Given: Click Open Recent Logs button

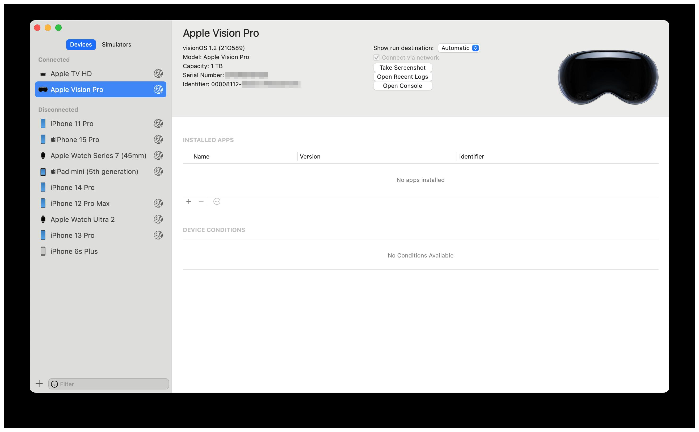Looking at the screenshot, I should click(403, 77).
